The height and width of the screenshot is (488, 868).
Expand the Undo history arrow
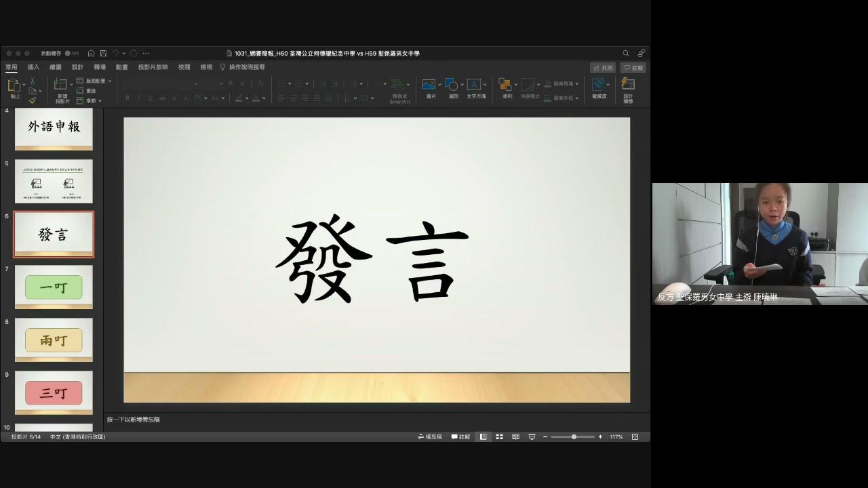tap(124, 53)
